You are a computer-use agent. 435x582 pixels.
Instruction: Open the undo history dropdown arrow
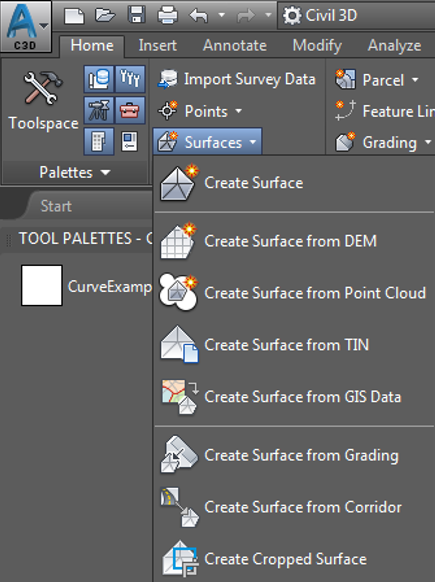[x=222, y=15]
